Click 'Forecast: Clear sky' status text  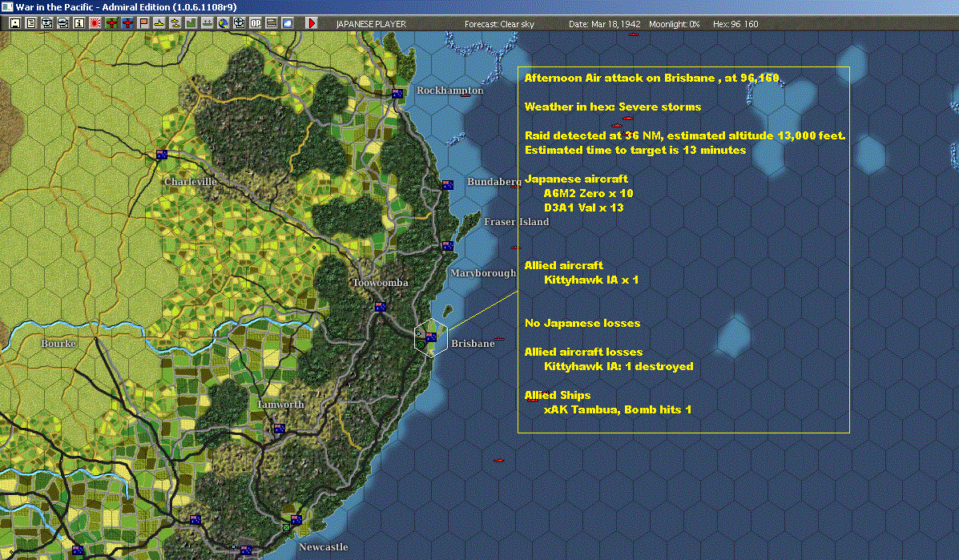tap(499, 24)
